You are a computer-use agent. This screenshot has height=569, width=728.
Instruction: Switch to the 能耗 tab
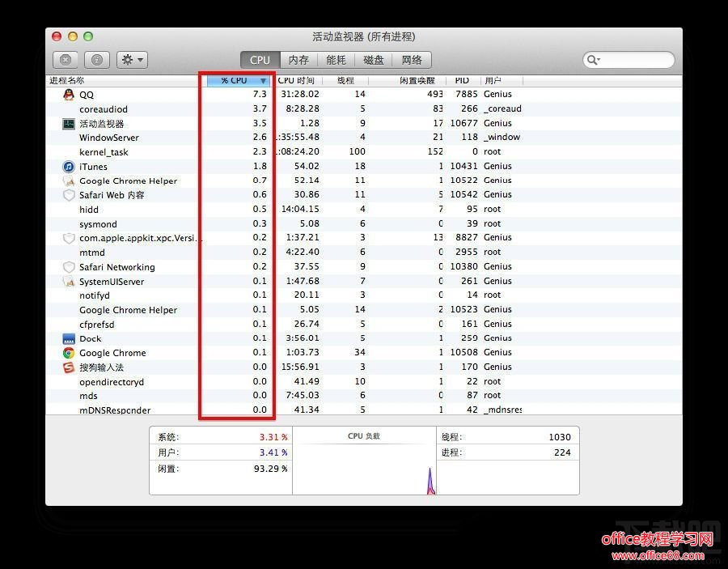[x=336, y=60]
